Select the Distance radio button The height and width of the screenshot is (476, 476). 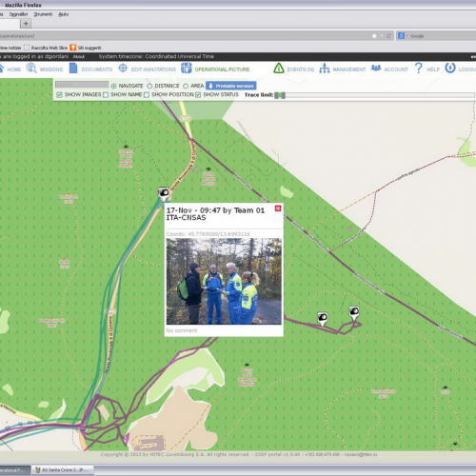click(149, 86)
